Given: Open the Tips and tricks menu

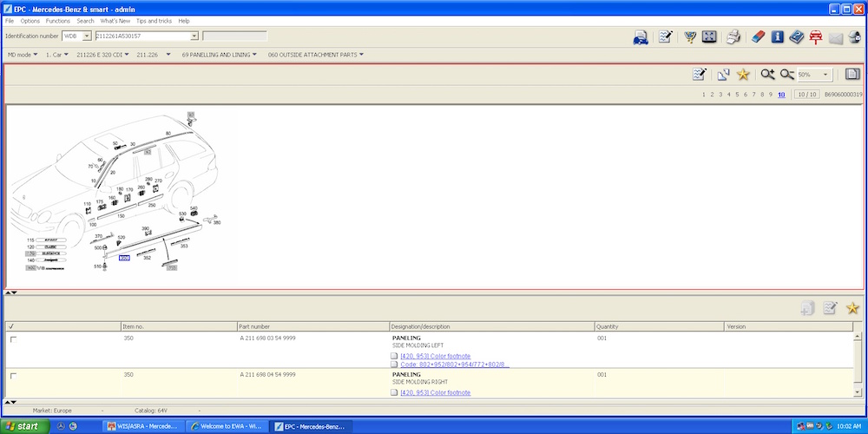Looking at the screenshot, I should (154, 21).
